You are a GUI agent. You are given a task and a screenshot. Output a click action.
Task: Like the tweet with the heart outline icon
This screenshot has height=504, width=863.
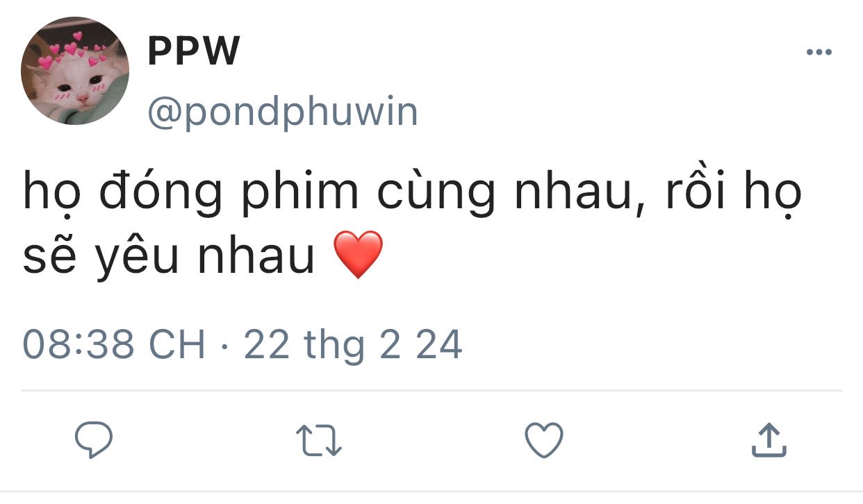coord(543,440)
